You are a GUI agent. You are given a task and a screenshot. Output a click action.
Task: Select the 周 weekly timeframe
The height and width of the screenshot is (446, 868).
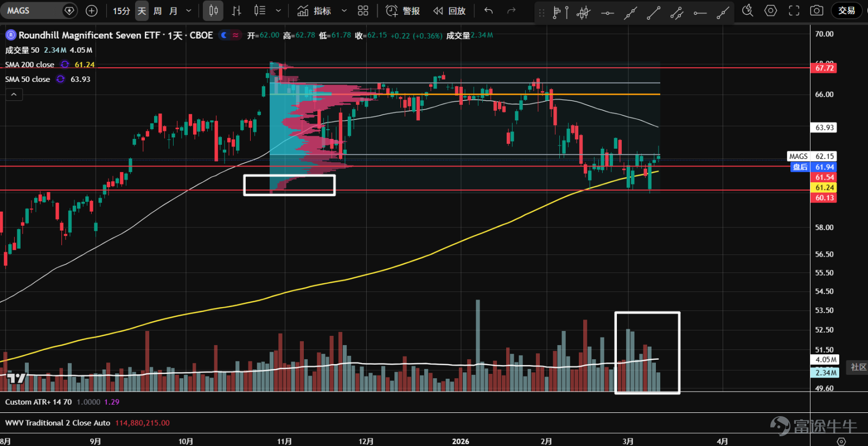tap(157, 10)
